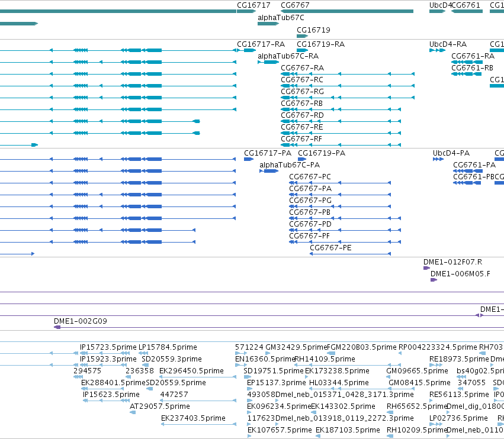The width and height of the screenshot is (504, 439).
Task: Open EST AT29057.5prime
Action: tap(160, 406)
